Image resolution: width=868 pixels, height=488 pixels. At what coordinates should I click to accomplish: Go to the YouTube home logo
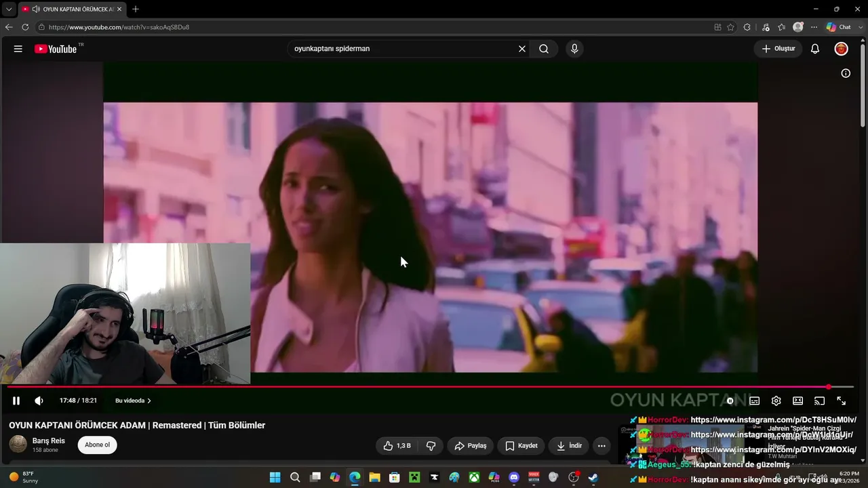56,49
